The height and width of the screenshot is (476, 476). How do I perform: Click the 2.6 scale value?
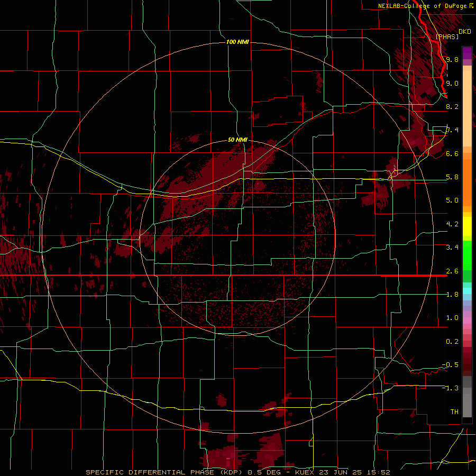(452, 271)
